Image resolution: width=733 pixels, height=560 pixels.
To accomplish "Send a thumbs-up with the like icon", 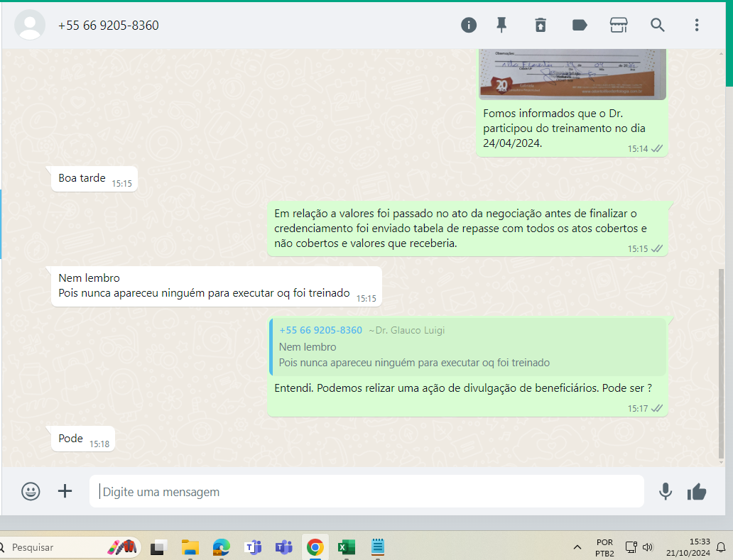I will point(697,491).
